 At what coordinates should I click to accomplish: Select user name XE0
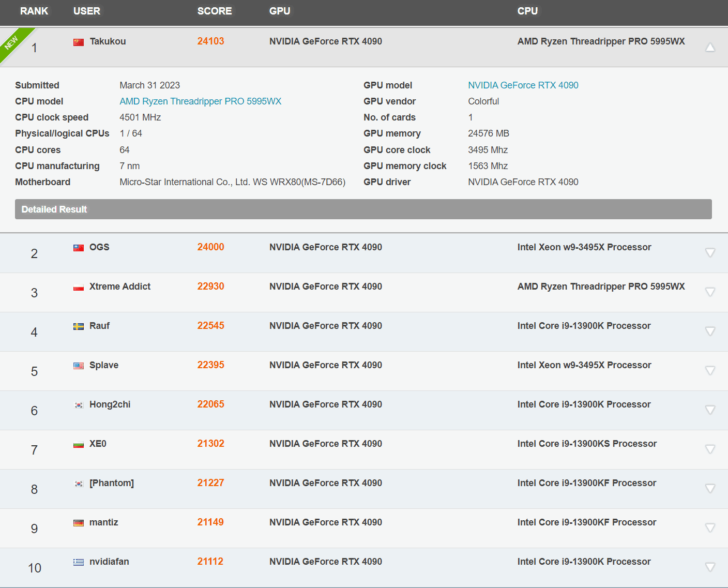tap(98, 444)
